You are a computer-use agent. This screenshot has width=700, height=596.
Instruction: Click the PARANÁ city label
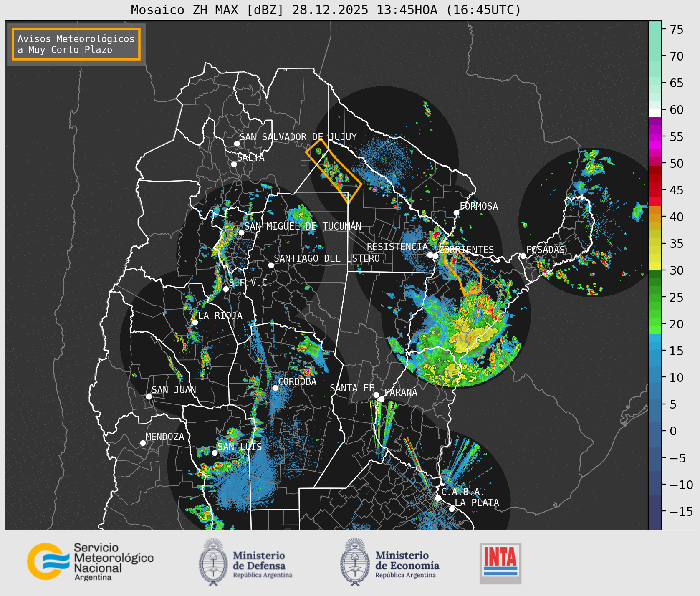click(401, 392)
